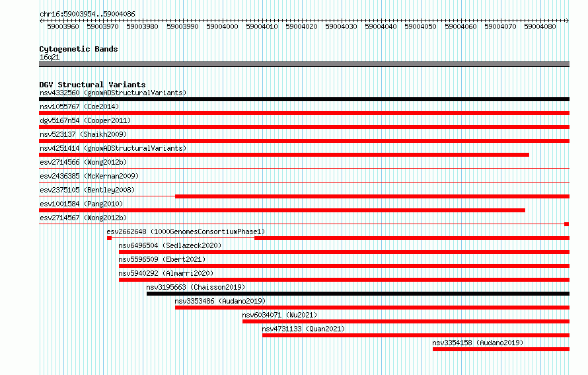
Task: Click ruler position 59004030
Action: [x=342, y=26]
